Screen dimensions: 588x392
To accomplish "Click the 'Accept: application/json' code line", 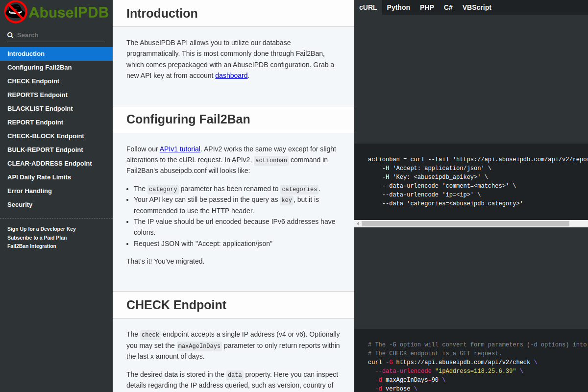I will (437, 168).
